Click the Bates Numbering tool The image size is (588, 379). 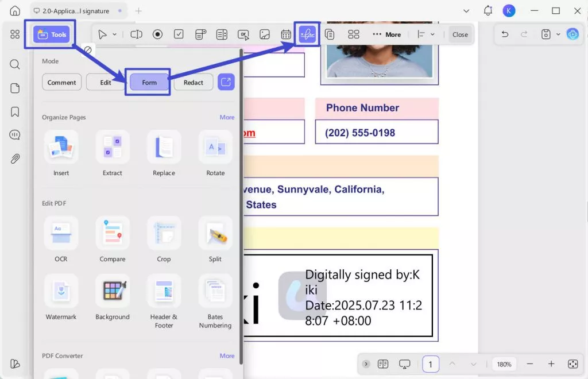click(x=215, y=302)
